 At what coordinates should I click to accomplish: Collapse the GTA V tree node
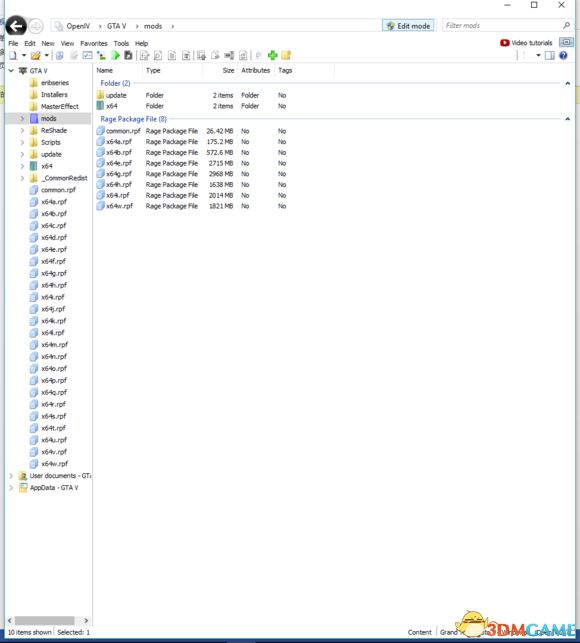pos(11,71)
